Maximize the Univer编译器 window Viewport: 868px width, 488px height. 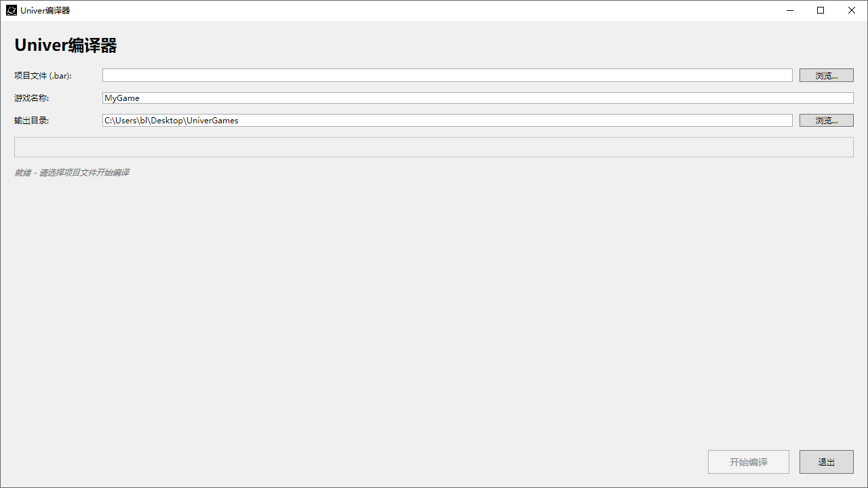tap(821, 10)
